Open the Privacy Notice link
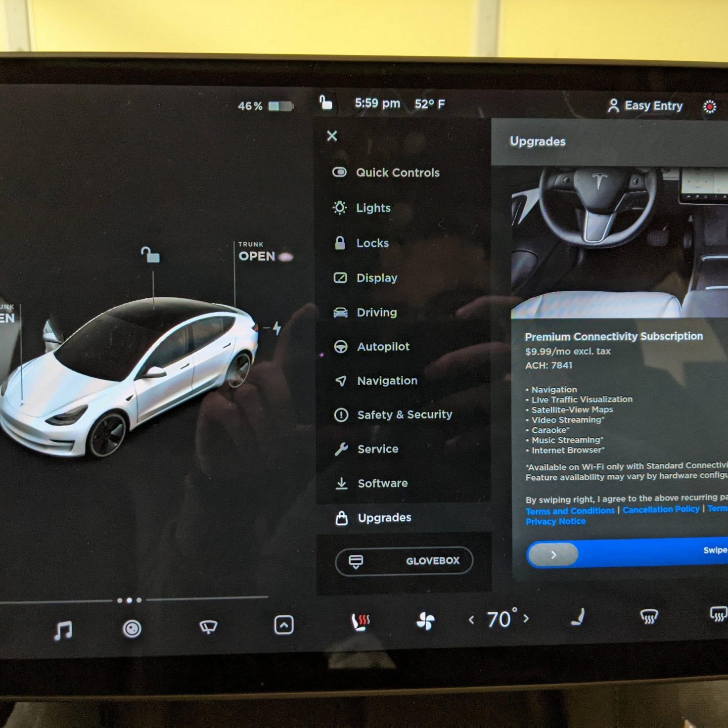 pos(555,521)
